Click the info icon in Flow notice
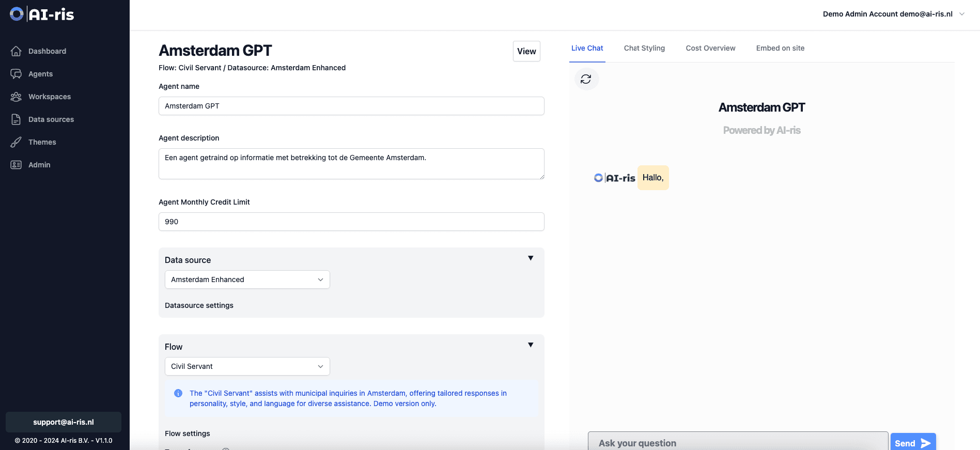980x450 pixels. [178, 393]
